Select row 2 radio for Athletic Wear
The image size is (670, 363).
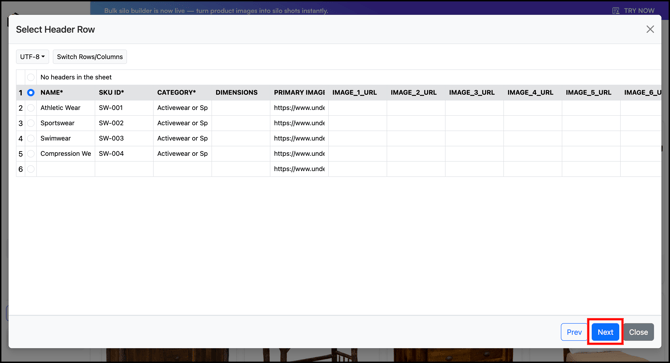31,108
